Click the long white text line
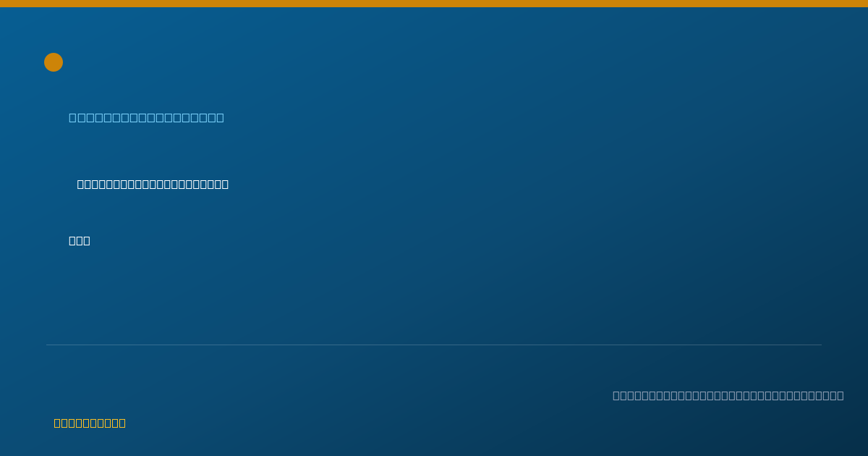 pyautogui.click(x=153, y=184)
